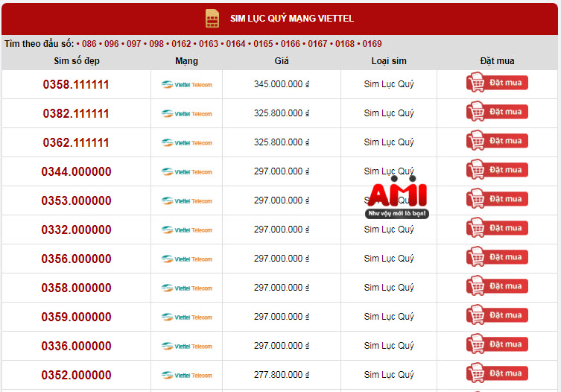561x392 pixels.
Task: Click price 325.800.000 ₫ for 0382.111111
Action: pyautogui.click(x=282, y=113)
